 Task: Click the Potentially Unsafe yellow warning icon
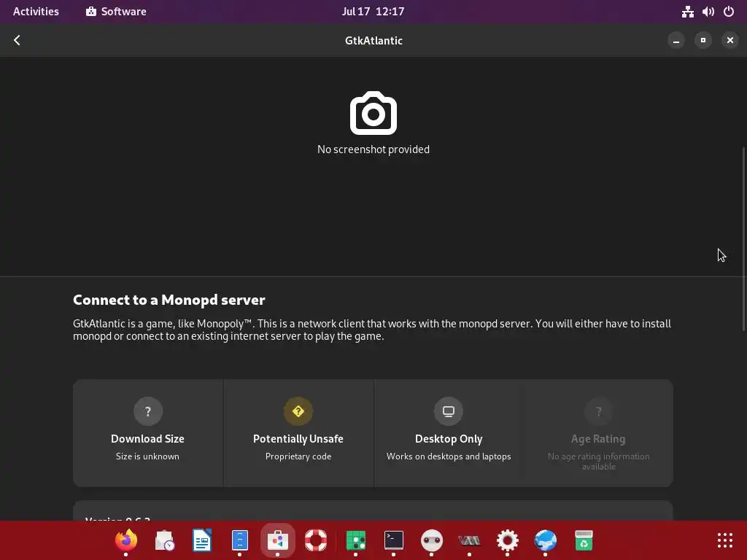tap(298, 411)
